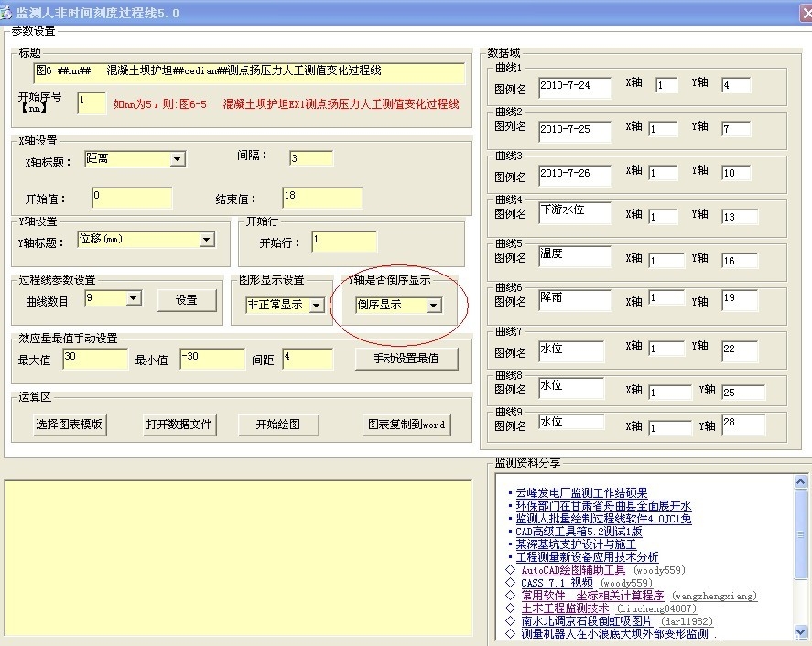This screenshot has width=812, height=646.
Task: Click 曲线8 Y轴 field with value 25
Action: [x=743, y=393]
